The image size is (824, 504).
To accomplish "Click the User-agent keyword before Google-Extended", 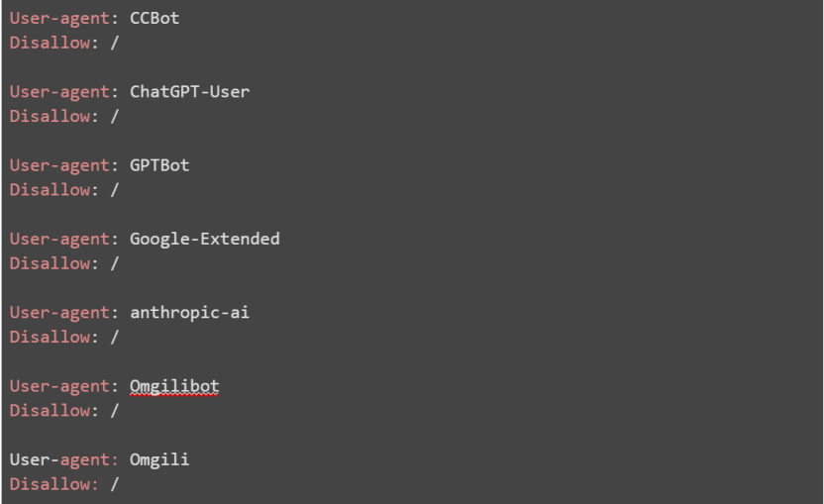I will 59,239.
